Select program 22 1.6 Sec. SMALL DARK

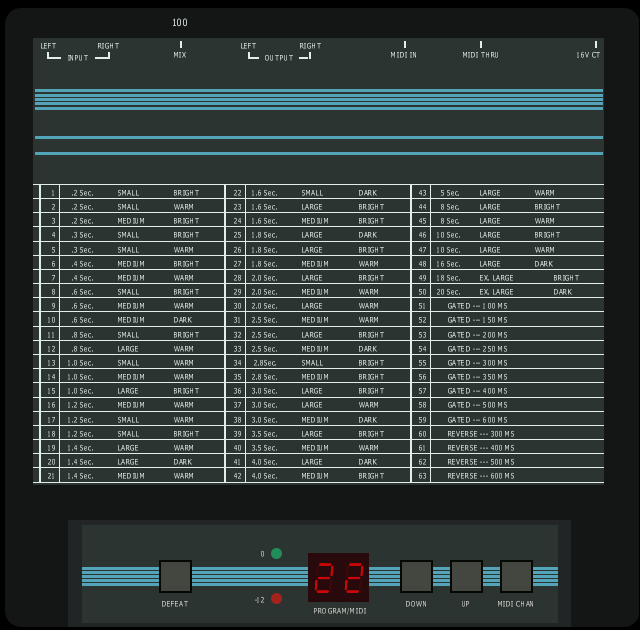(318, 193)
